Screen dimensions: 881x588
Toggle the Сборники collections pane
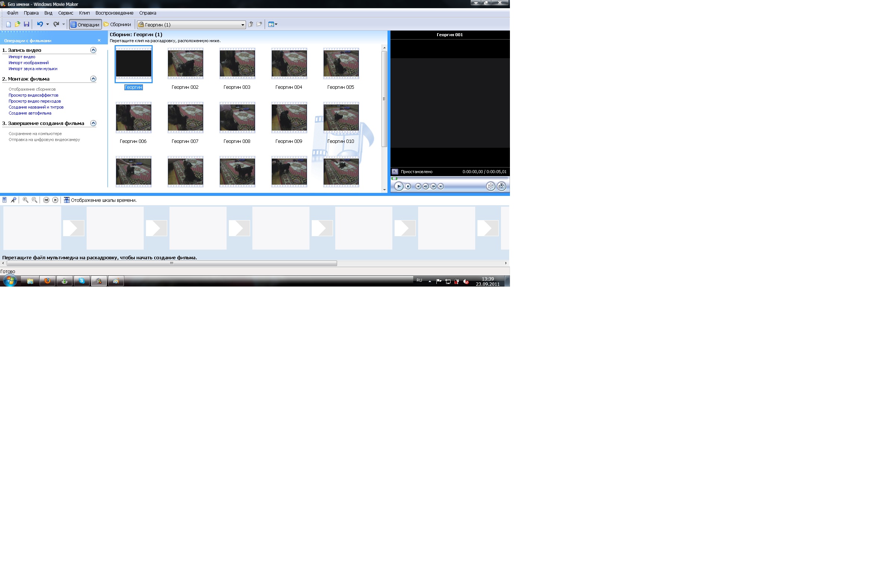tap(117, 25)
